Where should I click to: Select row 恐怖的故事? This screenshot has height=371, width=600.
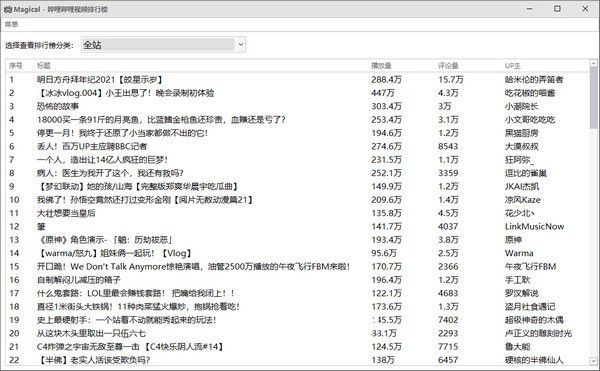298,106
